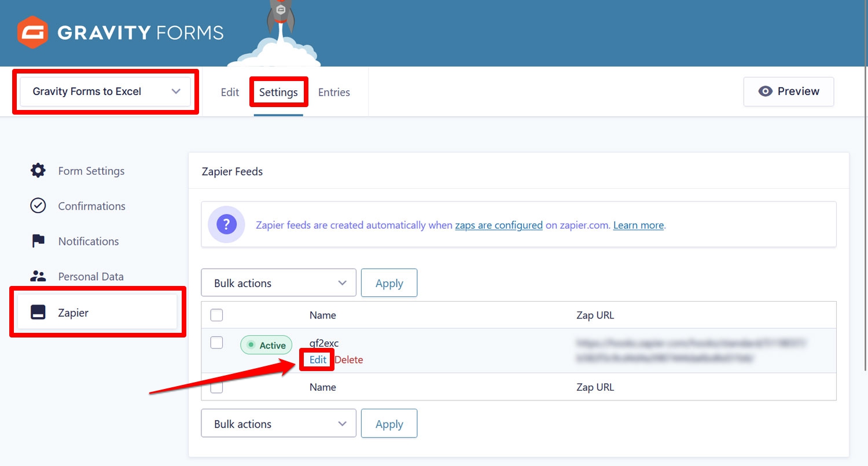
Task: Tick the checkbox for gf2exc feed
Action: [216, 343]
